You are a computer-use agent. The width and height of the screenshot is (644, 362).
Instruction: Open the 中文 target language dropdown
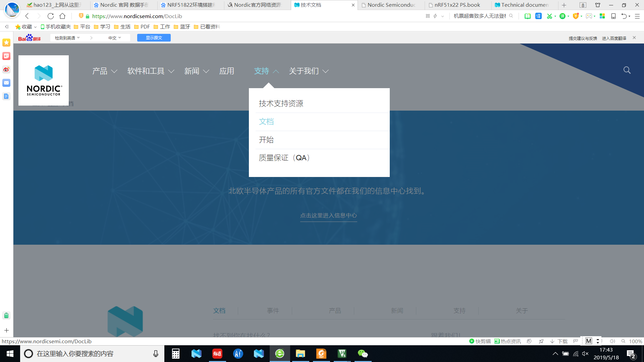114,38
